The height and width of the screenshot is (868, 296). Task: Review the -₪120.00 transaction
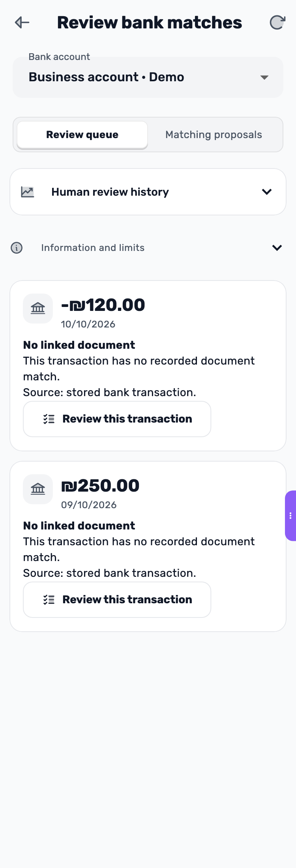(x=117, y=419)
